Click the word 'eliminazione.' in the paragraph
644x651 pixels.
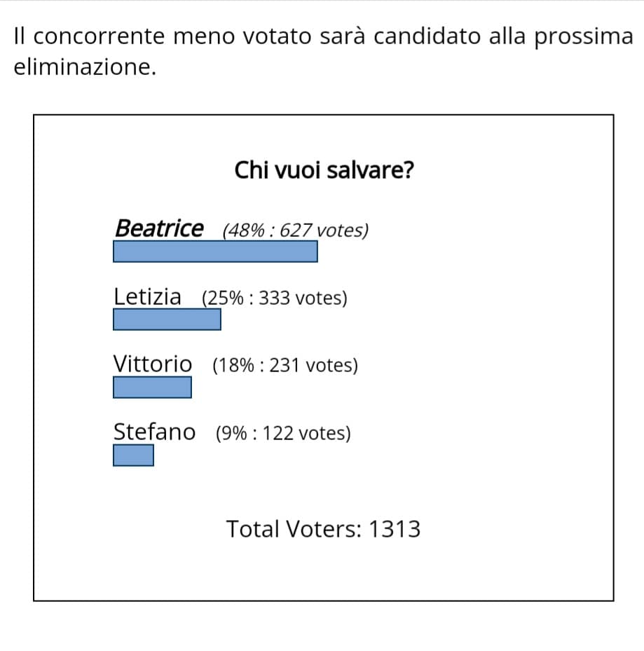[85, 67]
